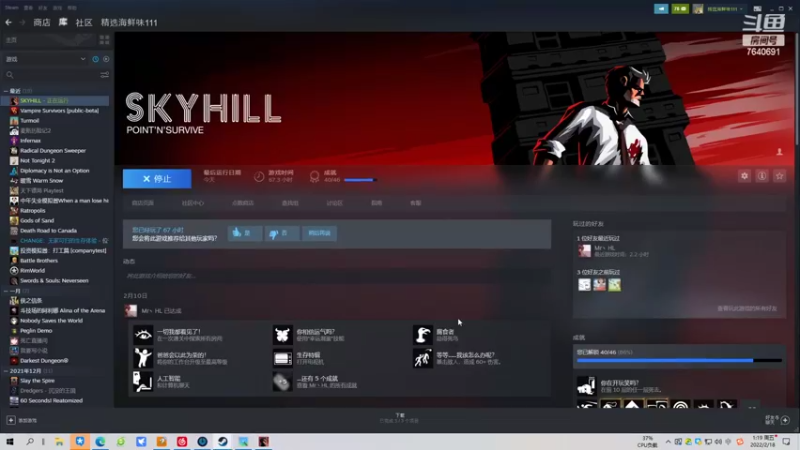Open 你在开玩笑吗 achievement icon
Viewport: 800px width, 450px height.
pyautogui.click(x=586, y=386)
